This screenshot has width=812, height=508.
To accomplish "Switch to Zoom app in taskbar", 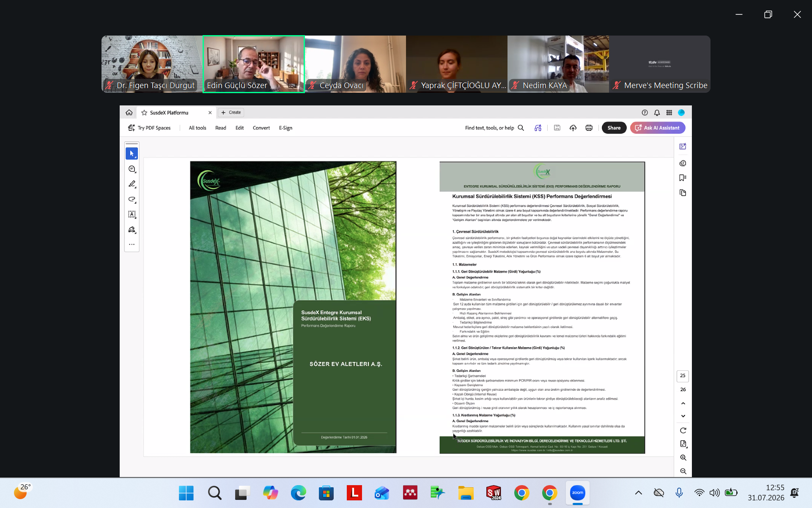I will tap(577, 493).
